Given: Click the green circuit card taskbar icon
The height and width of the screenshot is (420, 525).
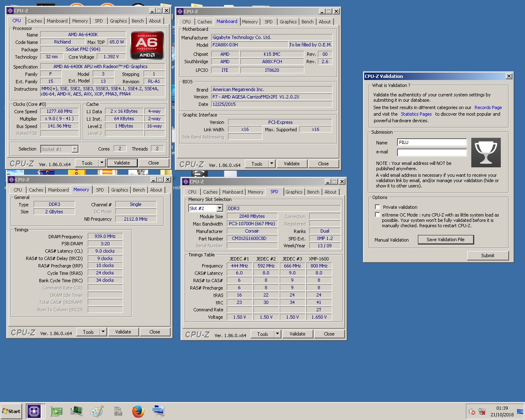Looking at the screenshot, I should pos(56,411).
